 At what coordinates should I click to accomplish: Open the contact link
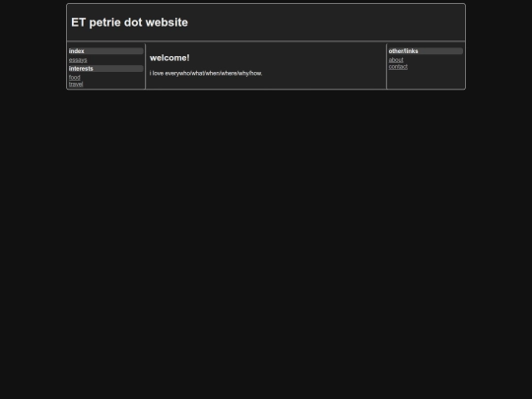(398, 67)
